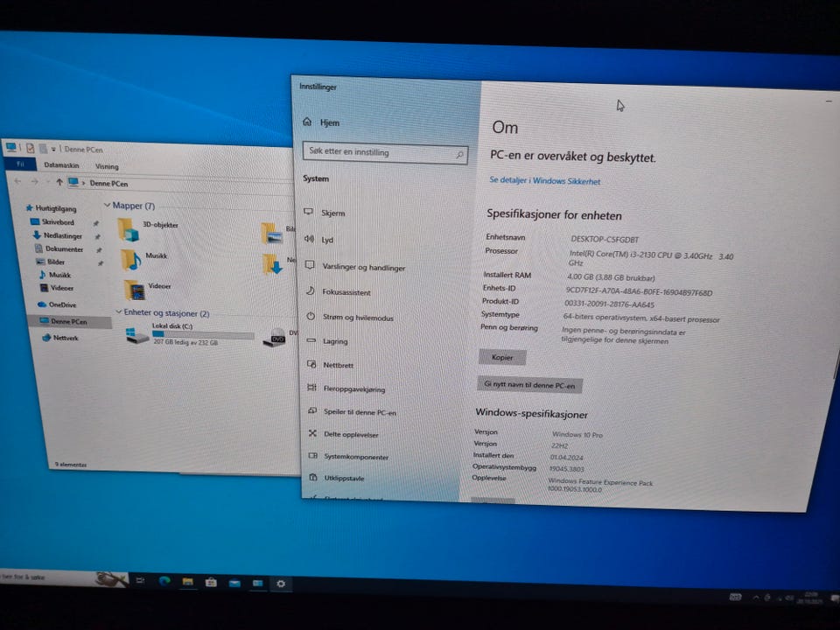Select the 22H2 version value
Screen dimensions: 840x630
click(559, 445)
